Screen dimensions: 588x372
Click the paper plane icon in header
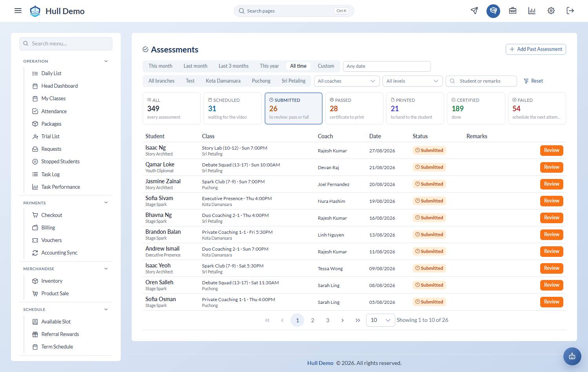click(474, 11)
